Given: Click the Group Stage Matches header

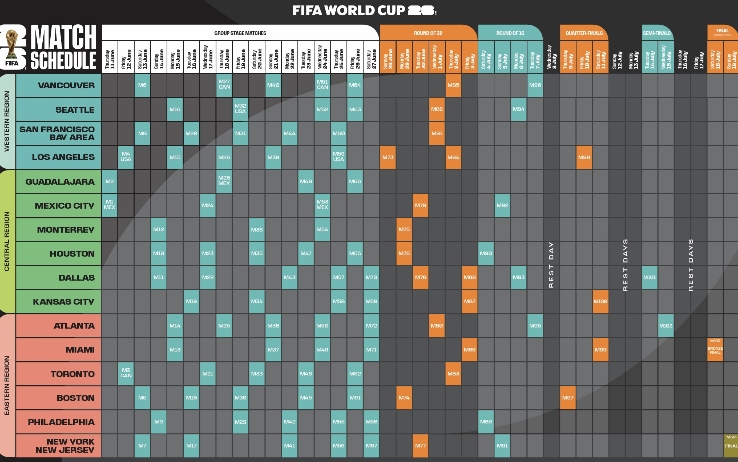Looking at the screenshot, I should coord(239,32).
